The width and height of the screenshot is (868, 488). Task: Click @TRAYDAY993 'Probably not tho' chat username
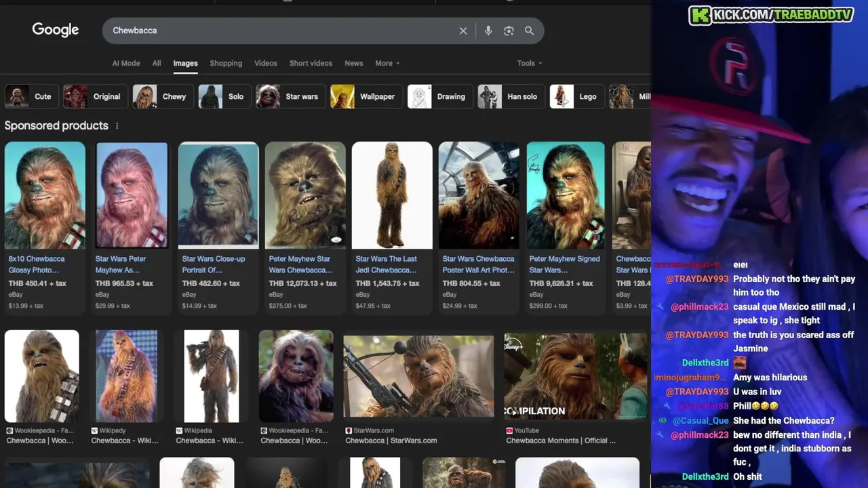click(697, 279)
